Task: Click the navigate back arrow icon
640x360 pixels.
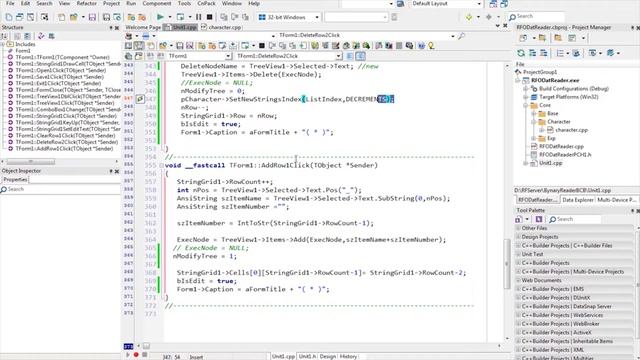Action: coord(469,17)
